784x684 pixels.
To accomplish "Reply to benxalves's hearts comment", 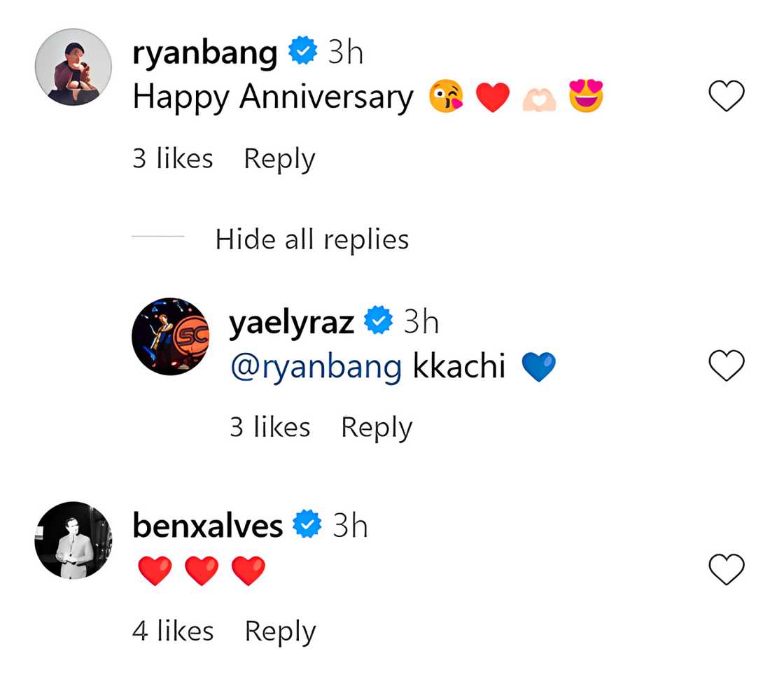I will pyautogui.click(x=280, y=631).
